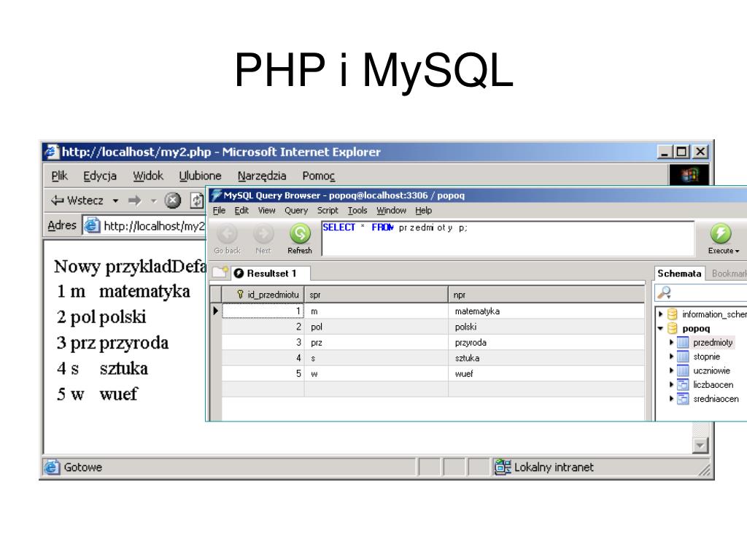747x560 pixels.
Task: Select the wuef cell in the result grid
Action: point(546,374)
